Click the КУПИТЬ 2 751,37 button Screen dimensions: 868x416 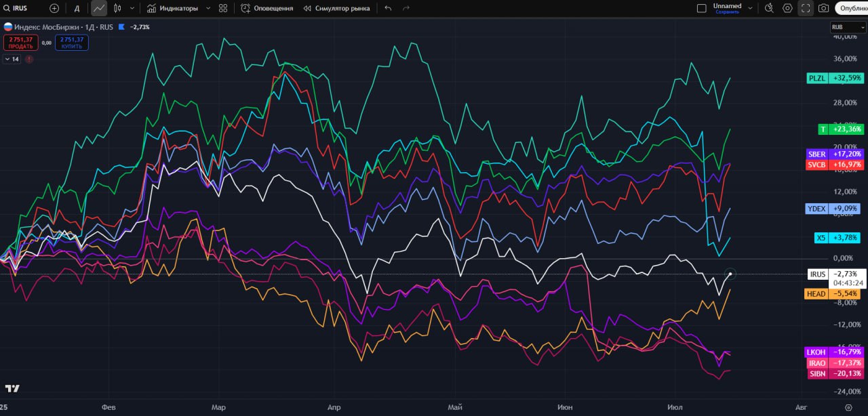tap(71, 42)
